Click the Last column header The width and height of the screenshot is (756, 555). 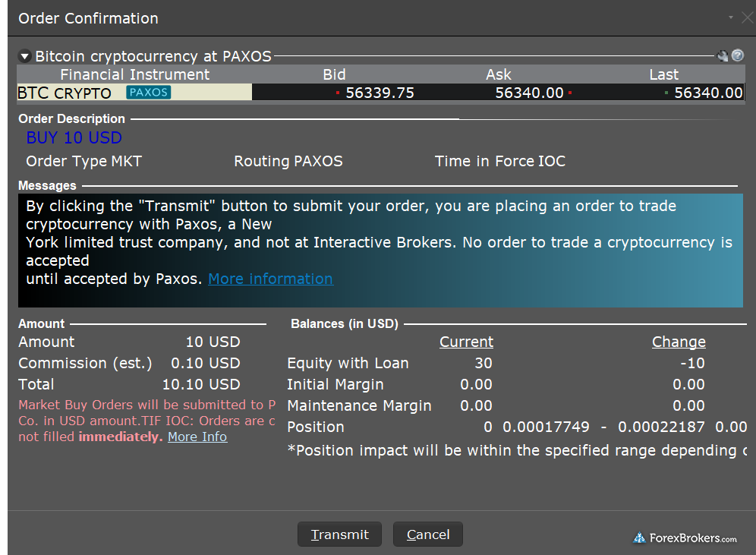pos(663,74)
